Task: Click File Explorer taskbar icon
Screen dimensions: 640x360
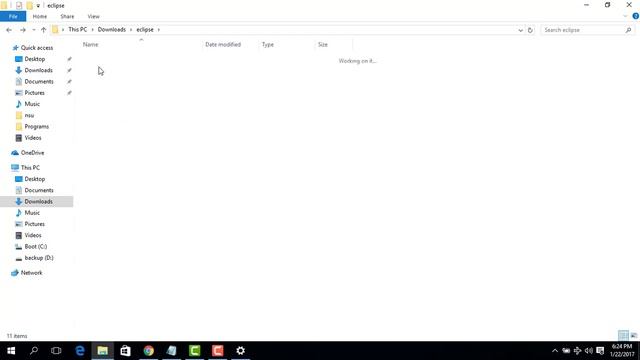Action: tap(102, 351)
